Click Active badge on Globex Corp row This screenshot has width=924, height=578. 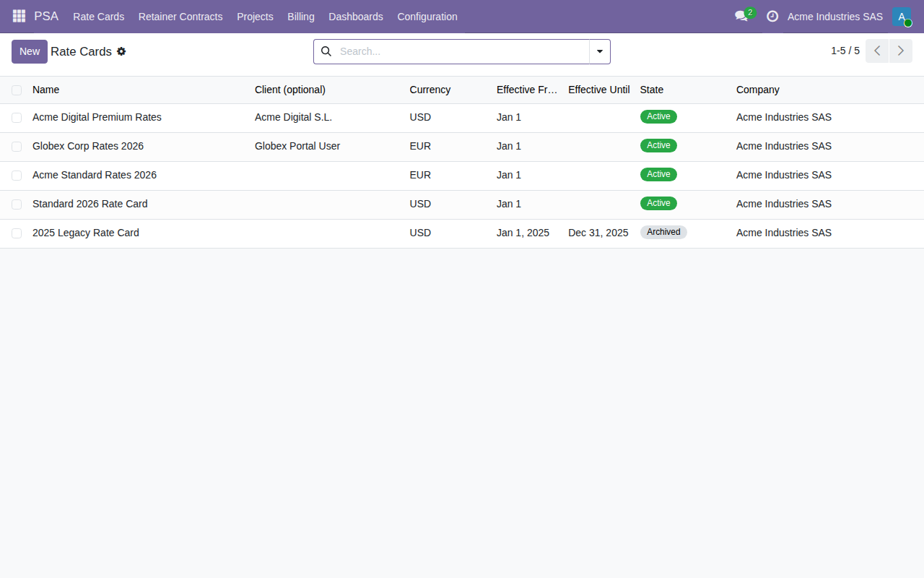[x=658, y=145]
